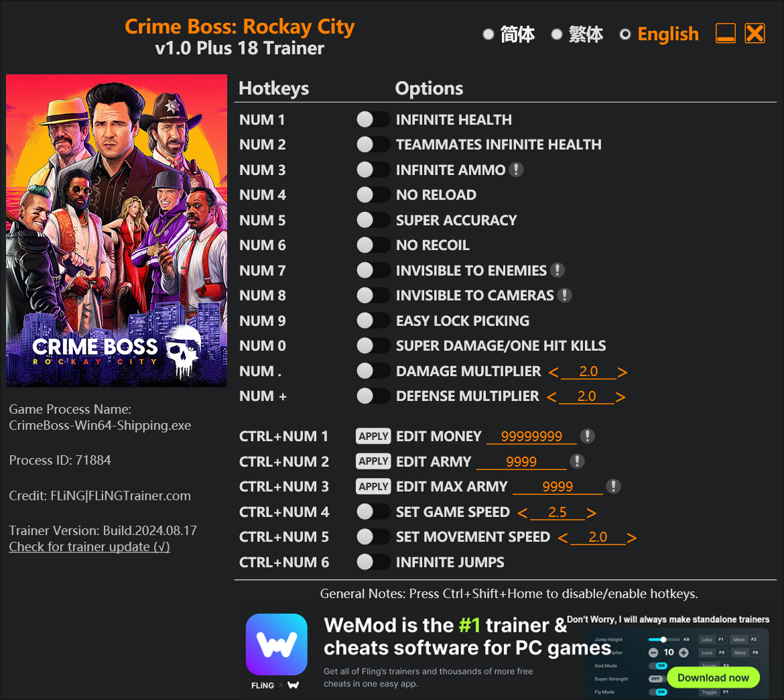This screenshot has width=784, height=700.
Task: Increase Damage Multiplier with right arrow
Action: tap(622, 371)
